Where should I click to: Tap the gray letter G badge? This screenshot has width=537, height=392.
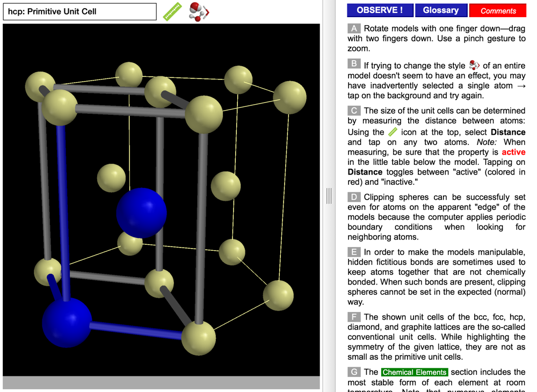[x=353, y=372]
